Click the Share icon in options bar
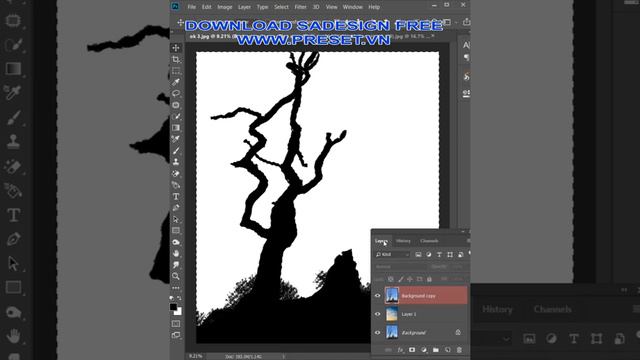 (x=466, y=22)
